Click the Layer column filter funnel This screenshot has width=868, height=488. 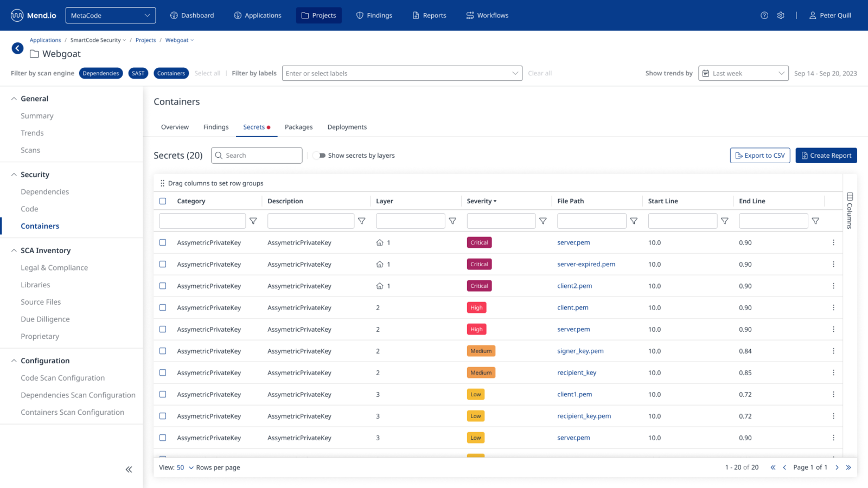(452, 221)
